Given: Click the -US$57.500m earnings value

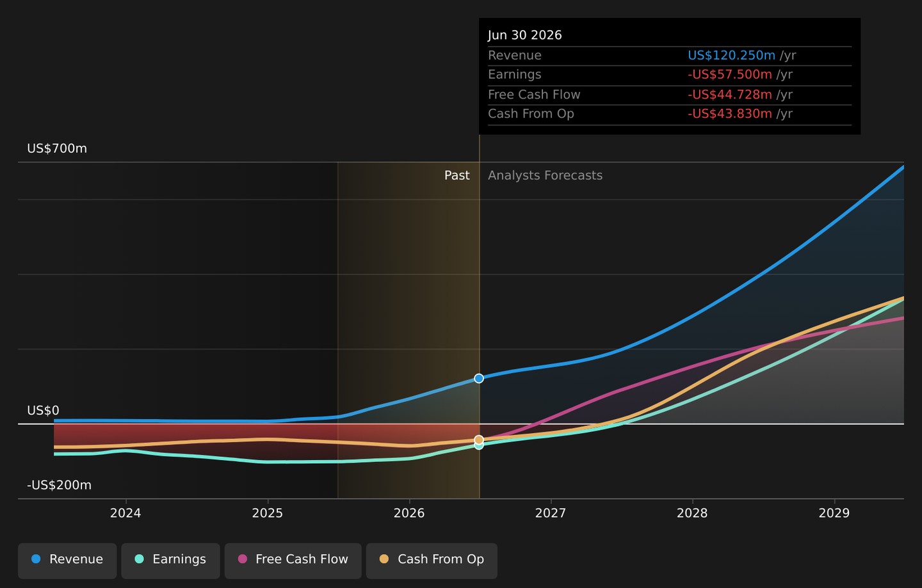Looking at the screenshot, I should click(x=730, y=75).
